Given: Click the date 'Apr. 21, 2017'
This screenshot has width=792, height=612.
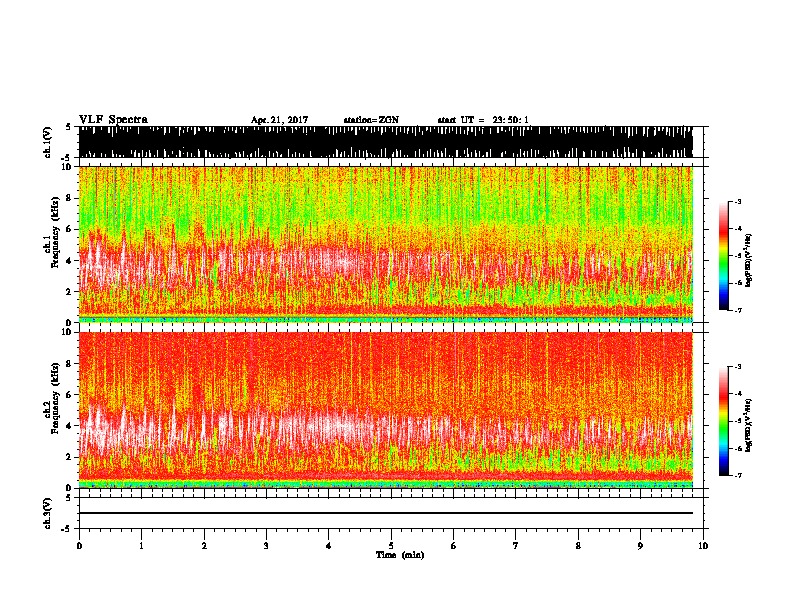Looking at the screenshot, I should (279, 120).
